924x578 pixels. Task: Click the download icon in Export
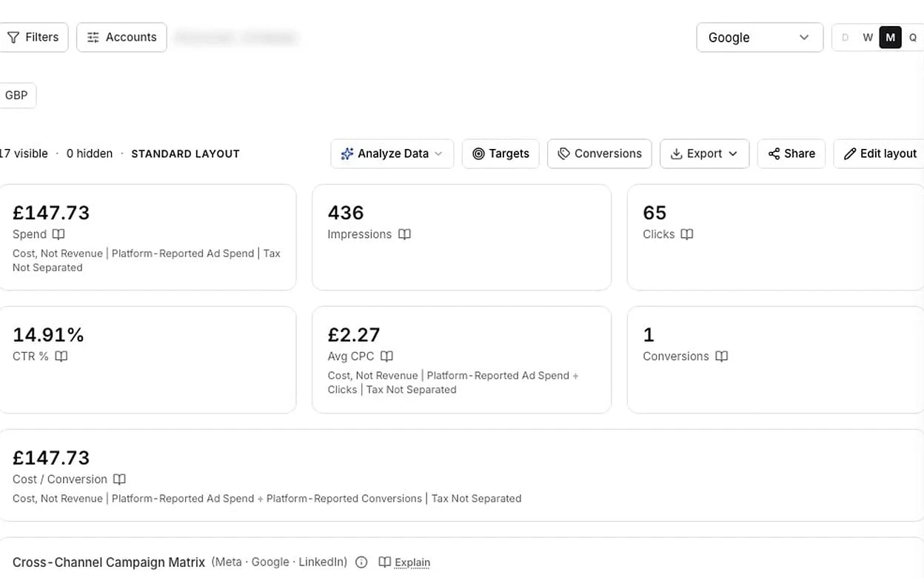click(x=676, y=153)
